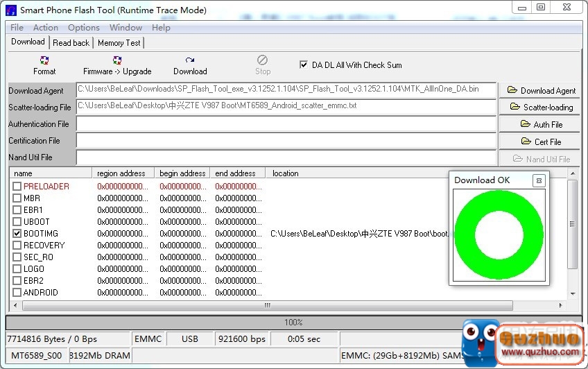Switch to the Read back tab
588x369 pixels.
pos(71,43)
